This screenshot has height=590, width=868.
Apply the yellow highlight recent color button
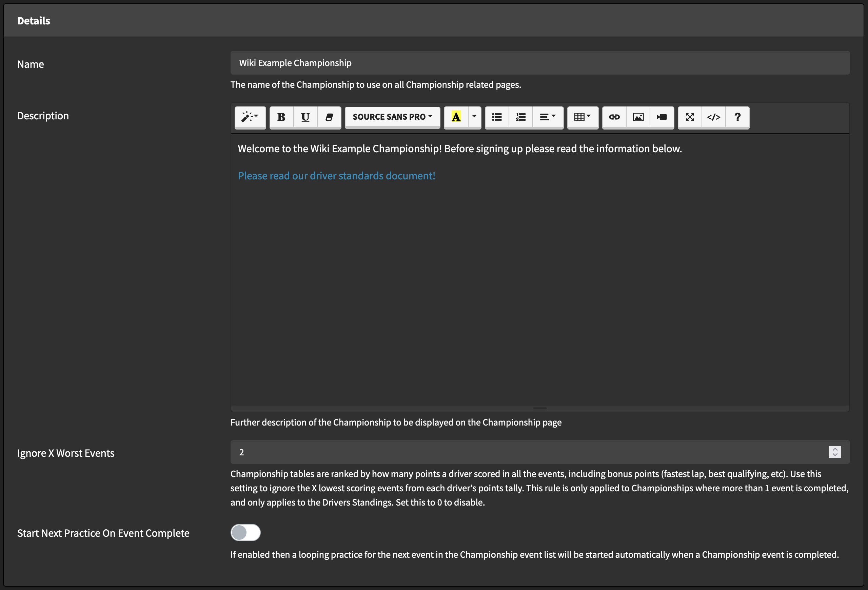pos(456,117)
